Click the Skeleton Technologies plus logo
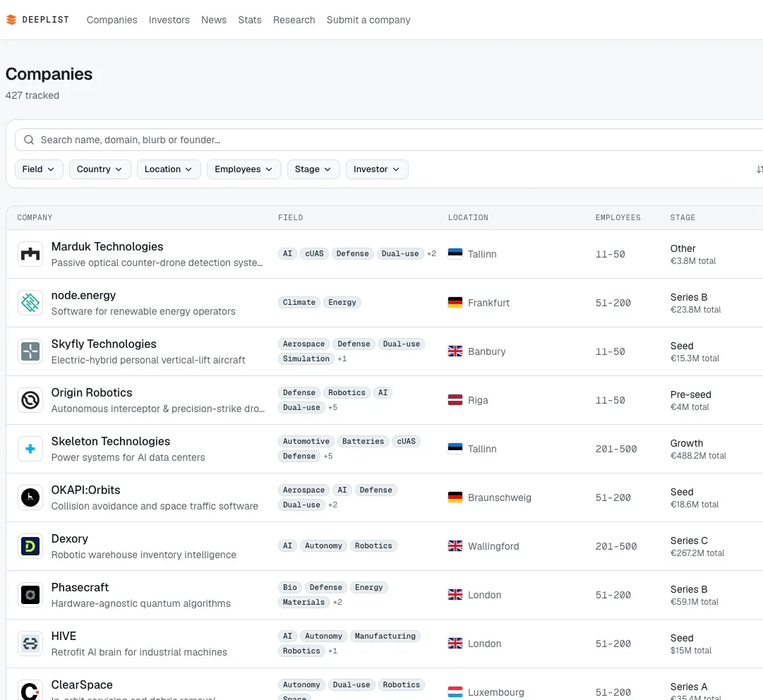This screenshot has width=763, height=700. [x=30, y=449]
